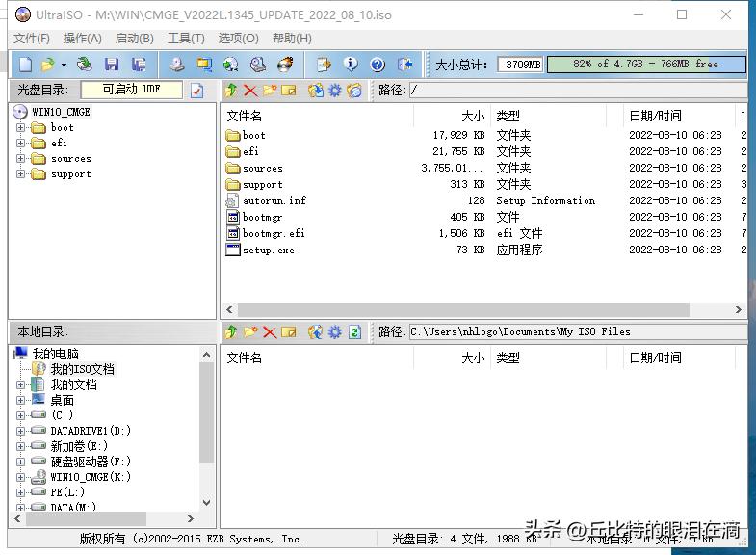Viewport: 756px width, 555px height.
Task: Click the red X delete icon in local toolbar
Action: pos(270,331)
